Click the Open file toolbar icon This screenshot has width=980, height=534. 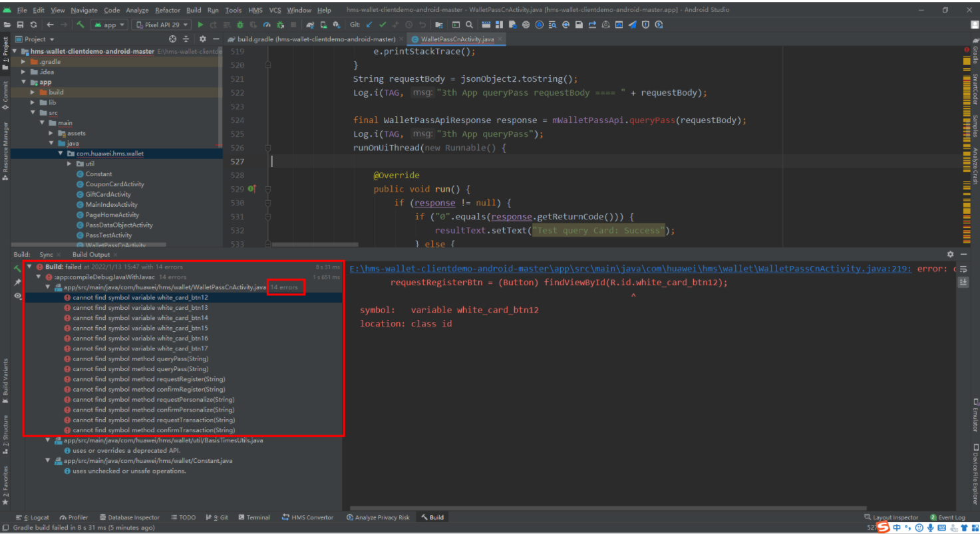coord(7,25)
